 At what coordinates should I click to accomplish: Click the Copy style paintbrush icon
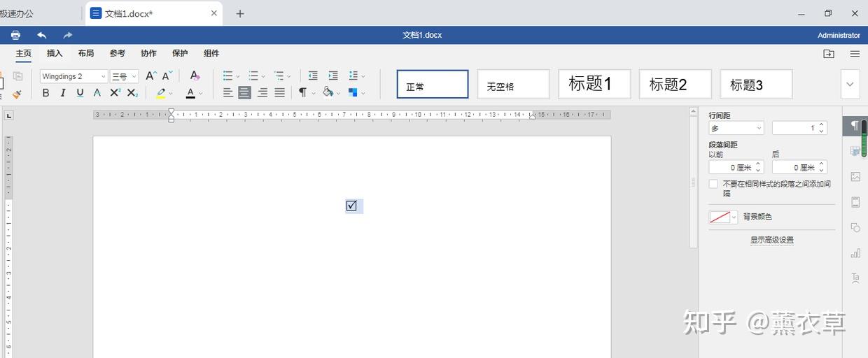click(x=17, y=93)
